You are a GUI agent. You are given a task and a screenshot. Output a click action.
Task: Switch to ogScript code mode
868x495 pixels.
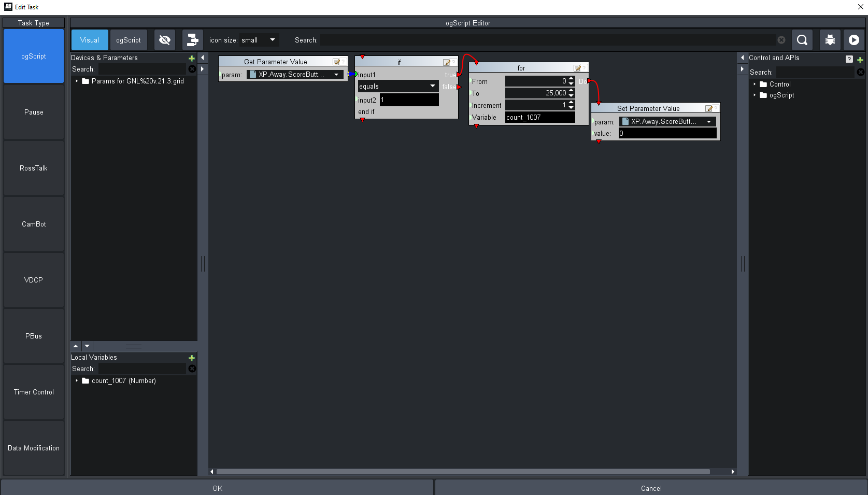coord(129,40)
